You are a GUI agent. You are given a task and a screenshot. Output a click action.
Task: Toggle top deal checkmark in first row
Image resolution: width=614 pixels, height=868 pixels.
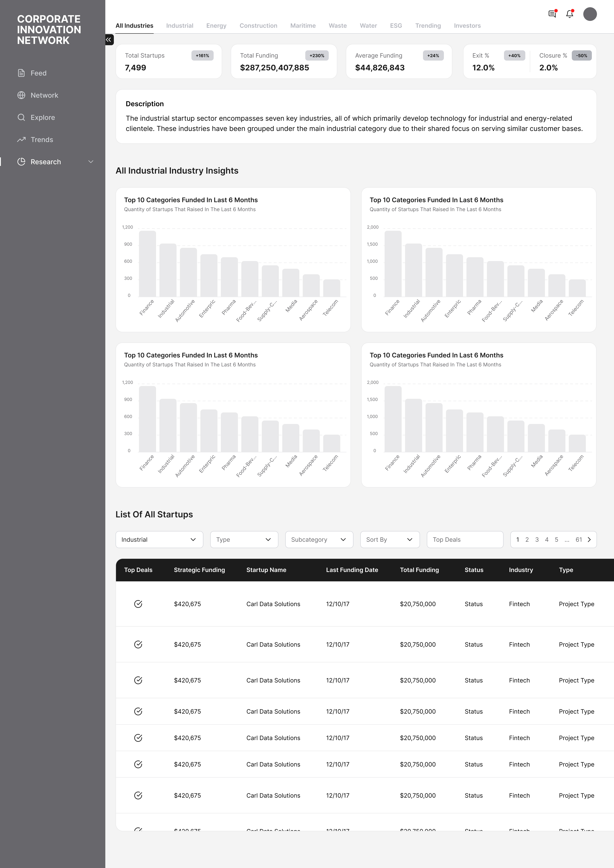138,604
